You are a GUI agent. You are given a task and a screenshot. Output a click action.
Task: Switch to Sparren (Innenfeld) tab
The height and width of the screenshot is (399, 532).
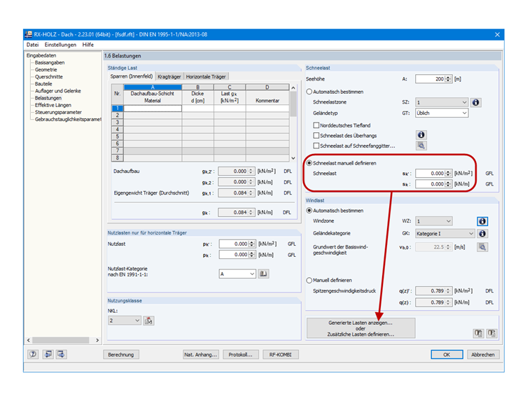pos(132,76)
